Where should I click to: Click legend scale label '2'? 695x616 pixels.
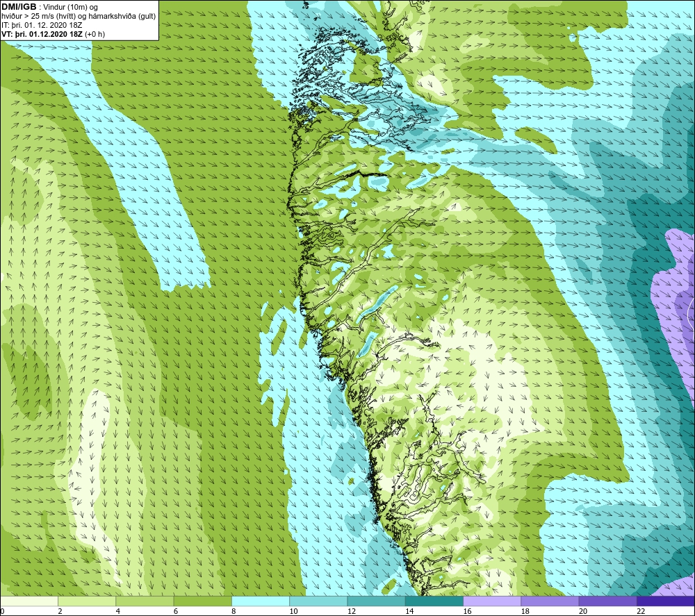click(x=60, y=611)
